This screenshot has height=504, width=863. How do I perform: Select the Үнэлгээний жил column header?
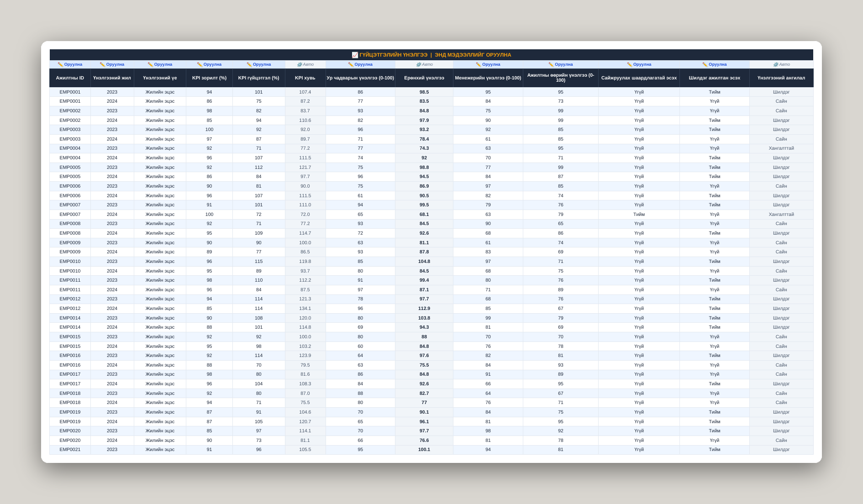[112, 78]
